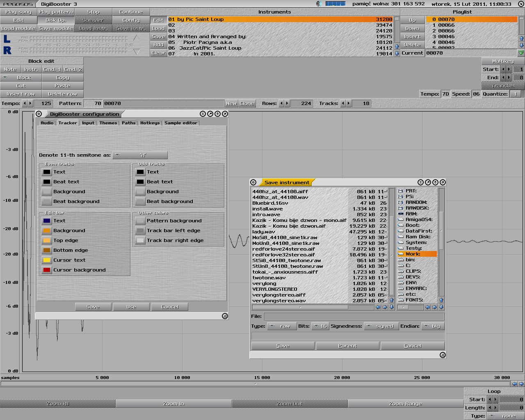525x420 pixels.
Task: Pick the Even tracks Beat text swatch
Action: pos(47,182)
